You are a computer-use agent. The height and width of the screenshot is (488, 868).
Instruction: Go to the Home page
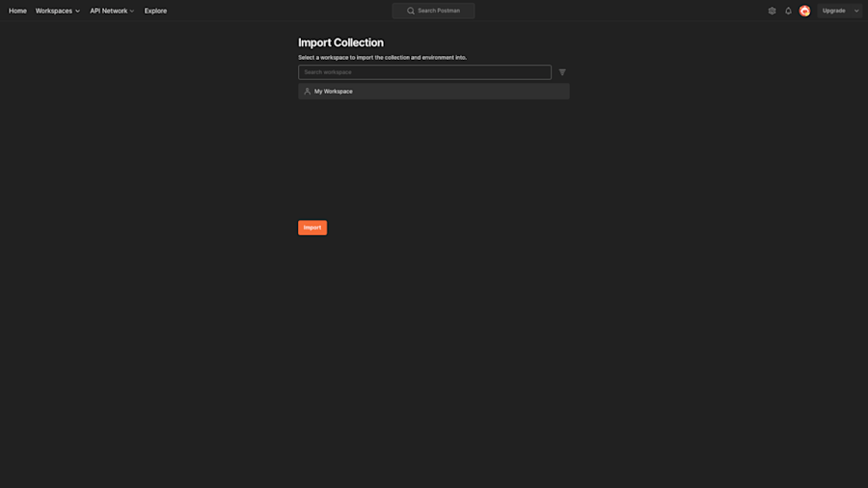coord(17,11)
